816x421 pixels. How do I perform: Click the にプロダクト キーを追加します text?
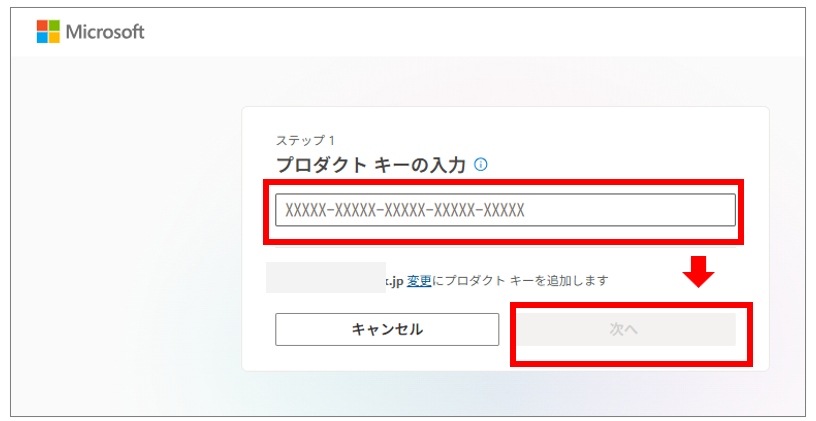coord(520,281)
